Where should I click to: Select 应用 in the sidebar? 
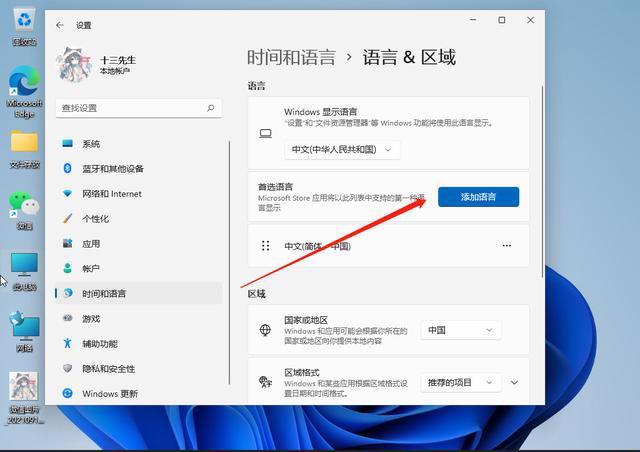click(139, 243)
